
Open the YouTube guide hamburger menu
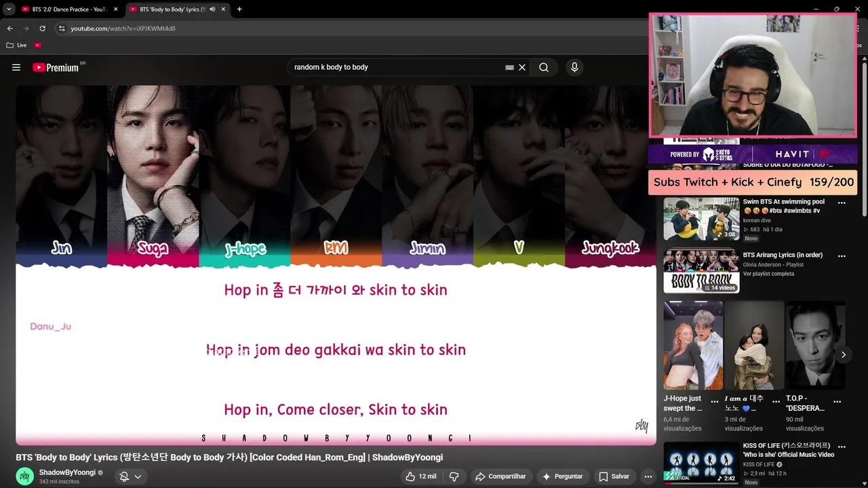click(x=16, y=67)
